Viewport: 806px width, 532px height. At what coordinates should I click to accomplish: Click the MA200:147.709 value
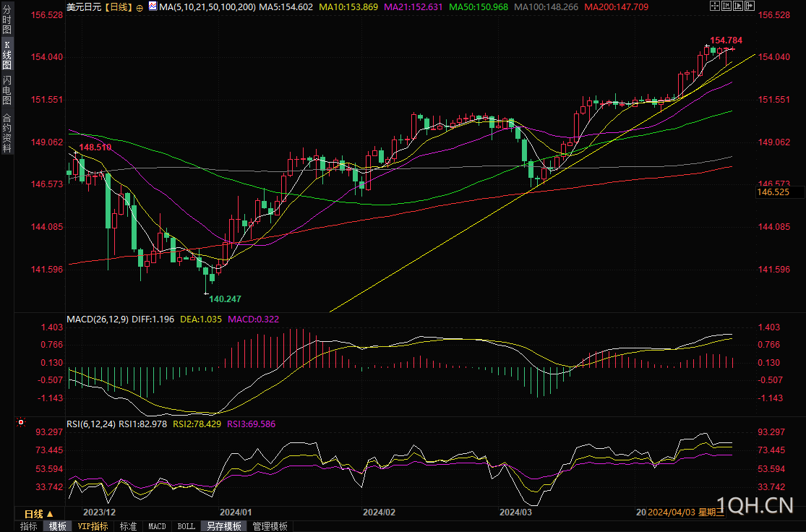pos(617,7)
